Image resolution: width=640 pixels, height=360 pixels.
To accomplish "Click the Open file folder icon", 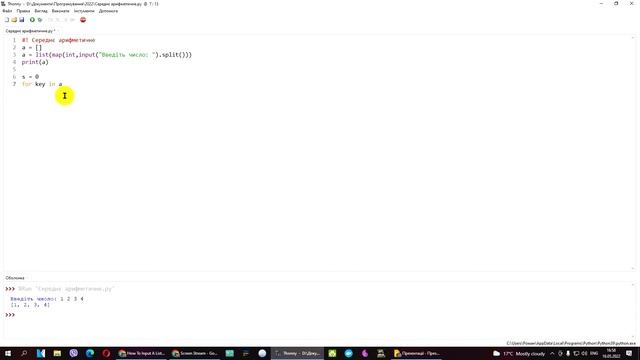I will tap(14, 20).
